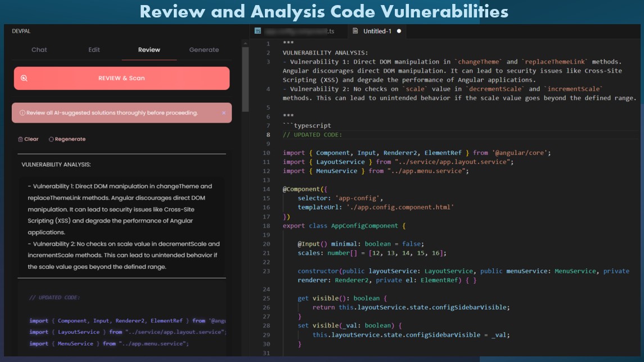Open the Chat tab in DevPal
The image size is (644, 362).
[x=39, y=49]
